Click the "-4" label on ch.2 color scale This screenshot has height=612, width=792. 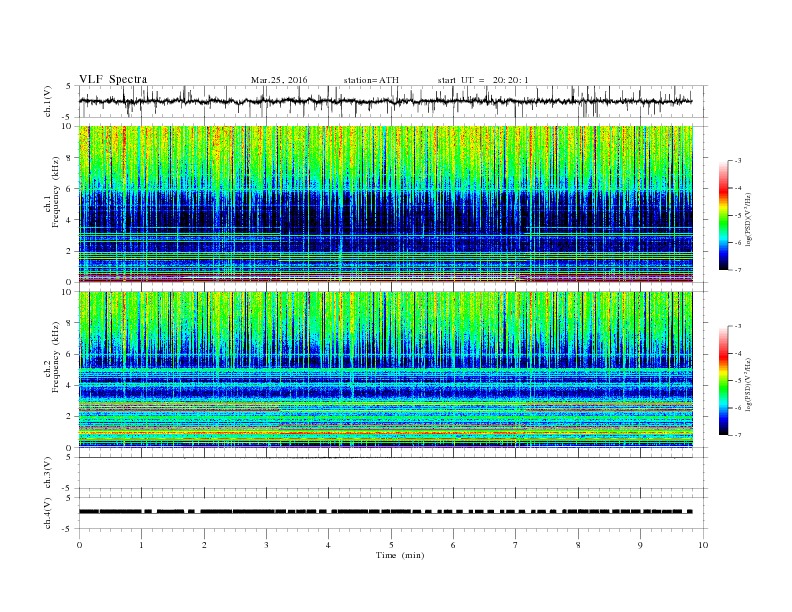tap(738, 353)
